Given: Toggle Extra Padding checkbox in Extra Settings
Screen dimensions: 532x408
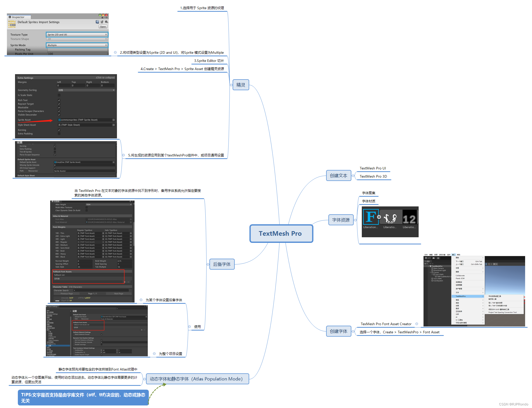Looking at the screenshot, I should coord(59,134).
